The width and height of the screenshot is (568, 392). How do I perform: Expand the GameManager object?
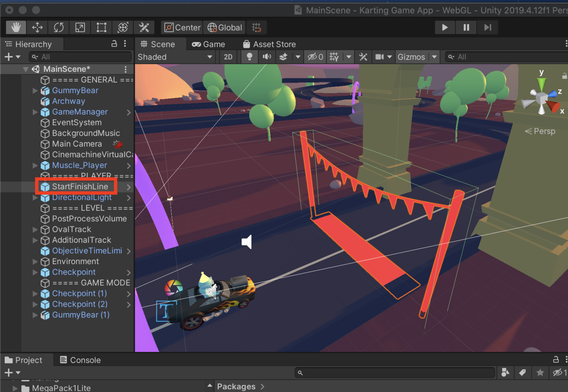point(35,112)
